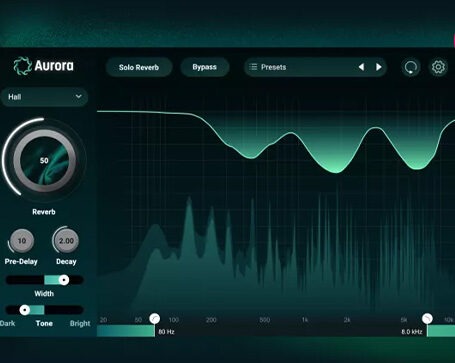The height and width of the screenshot is (363, 455).
Task: Click the Aurora logo icon
Action: [23, 66]
